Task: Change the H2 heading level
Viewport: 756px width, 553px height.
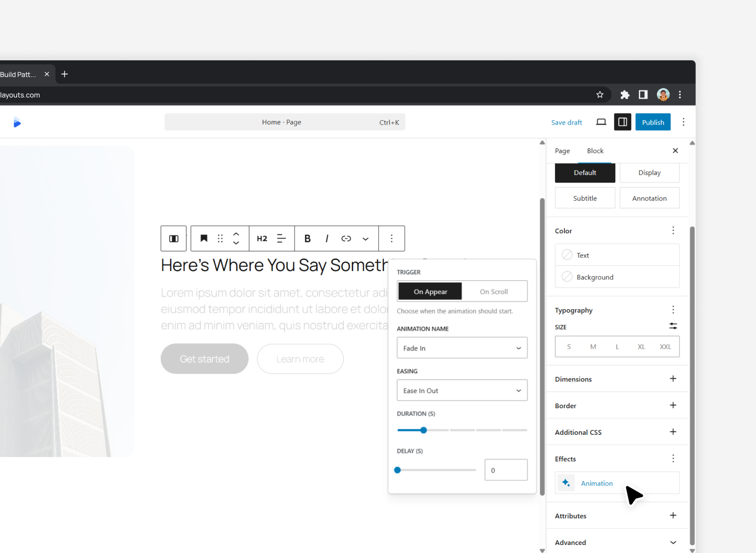Action: pos(262,239)
